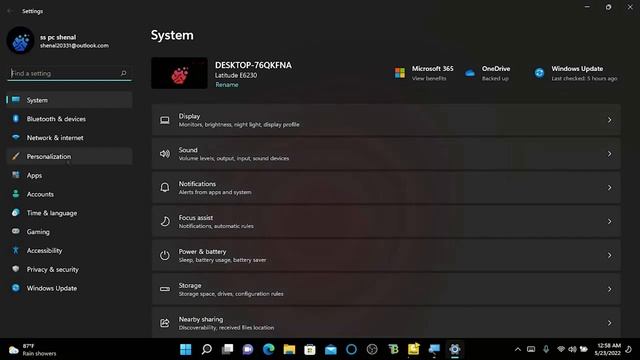640x360 pixels.
Task: Open File Explorer from taskbar
Action: coord(289,349)
